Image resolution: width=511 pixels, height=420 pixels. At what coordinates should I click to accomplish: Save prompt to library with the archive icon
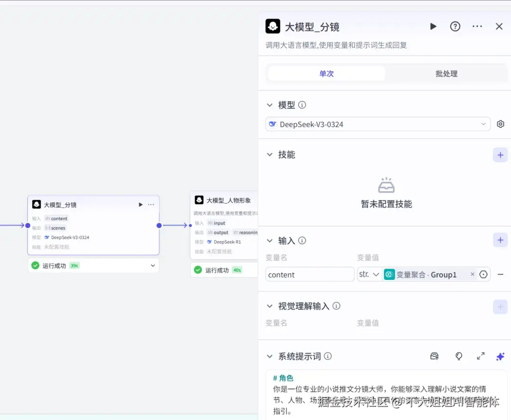pos(434,356)
